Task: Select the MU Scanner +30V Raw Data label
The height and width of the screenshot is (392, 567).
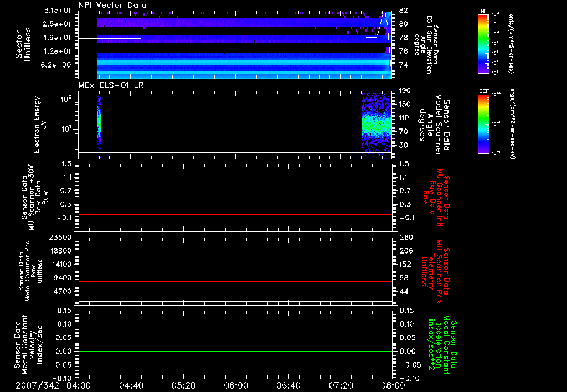Action: (34, 198)
